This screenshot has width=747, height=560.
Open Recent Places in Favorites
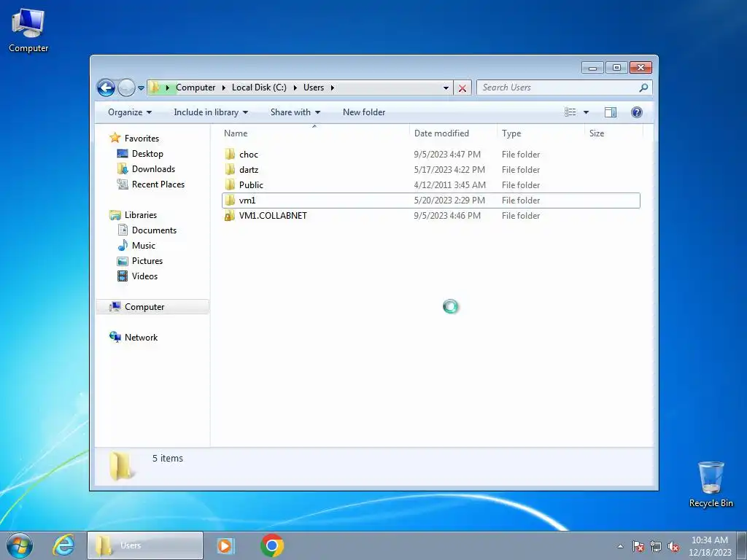158,184
